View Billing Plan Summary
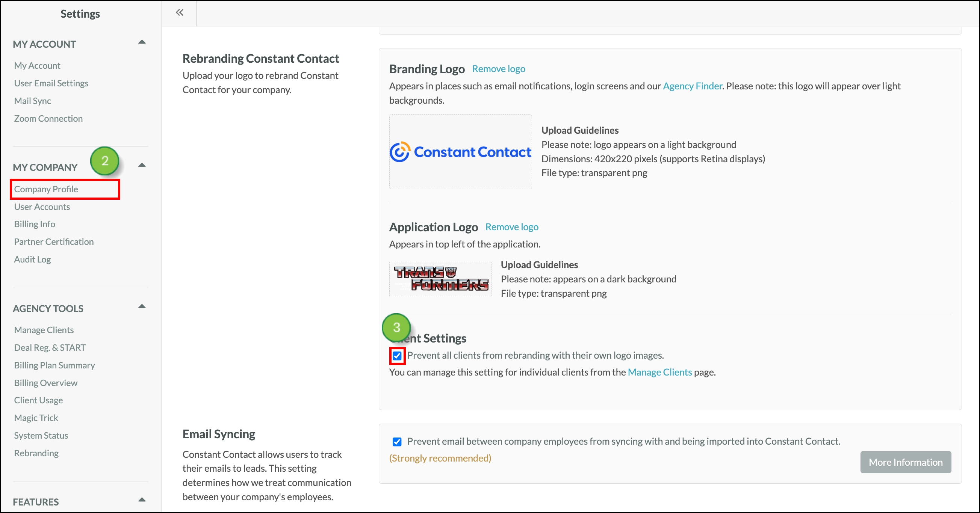 pos(54,365)
